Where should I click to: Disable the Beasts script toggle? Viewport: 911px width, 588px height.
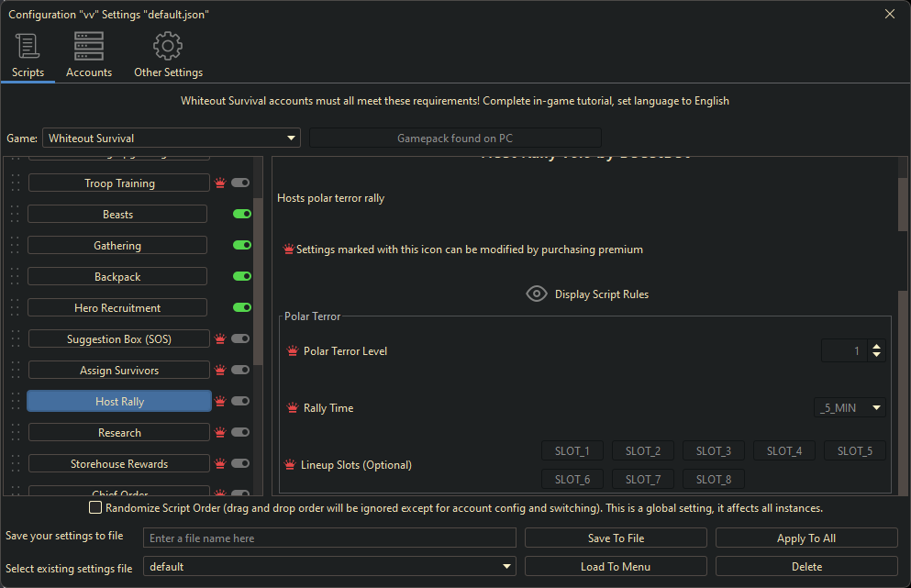point(242,215)
